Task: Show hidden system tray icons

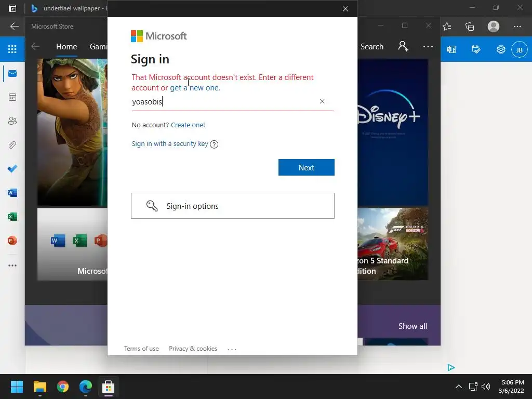Action: (458, 387)
